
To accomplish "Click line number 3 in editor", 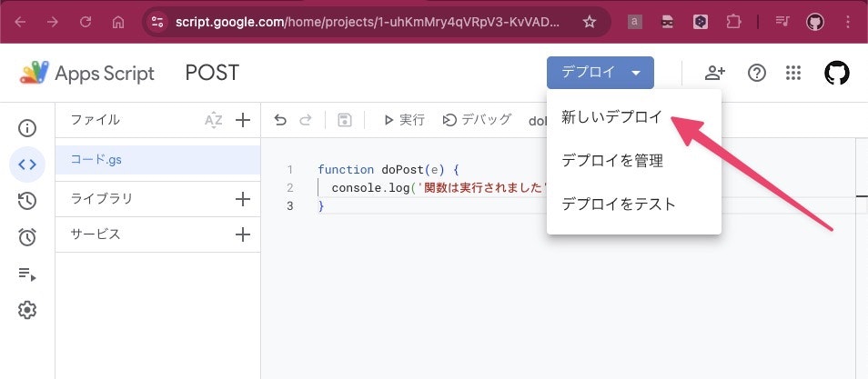I will pos(290,205).
